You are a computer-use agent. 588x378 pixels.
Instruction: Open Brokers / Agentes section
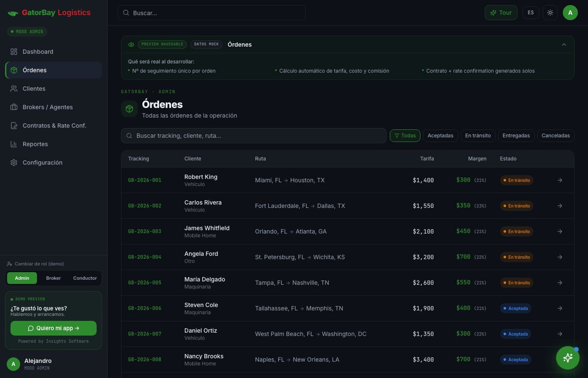53,107
